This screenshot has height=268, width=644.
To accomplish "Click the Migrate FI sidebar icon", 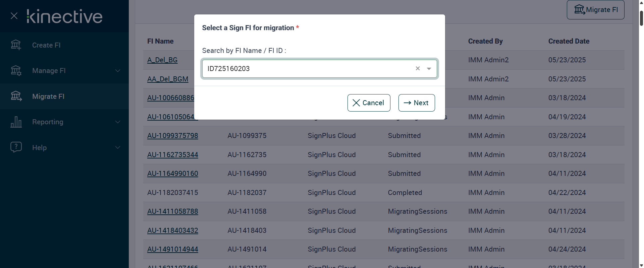I will 16,96.
